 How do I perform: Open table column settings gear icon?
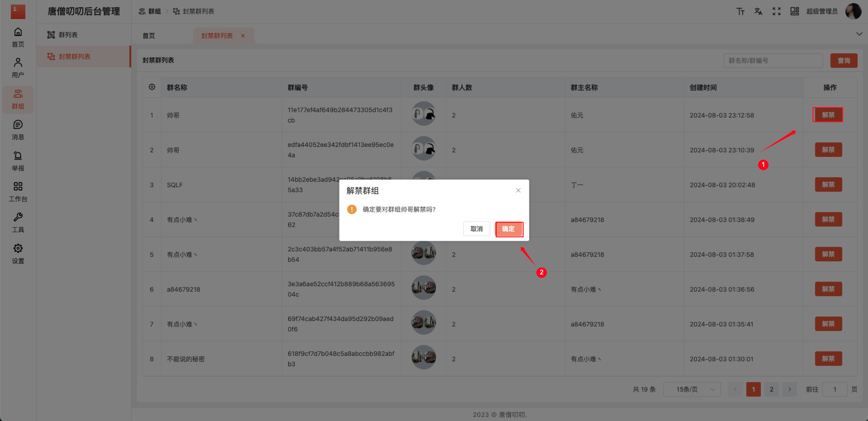point(152,87)
